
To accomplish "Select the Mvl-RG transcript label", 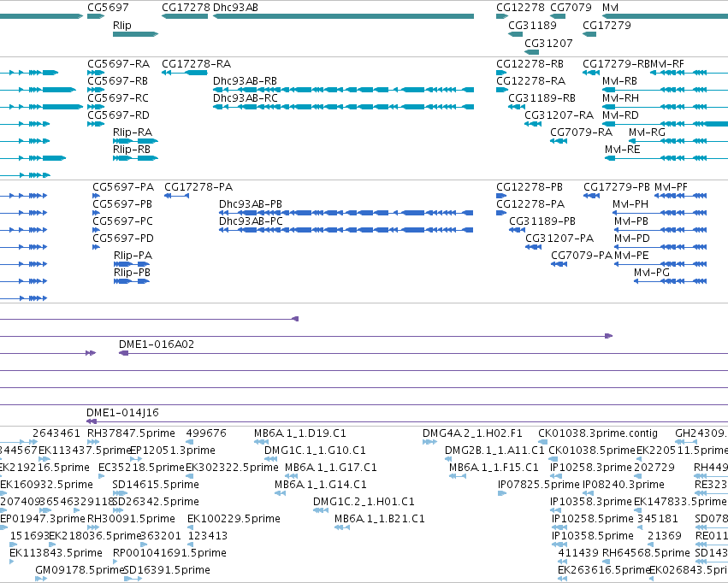I will (647, 132).
